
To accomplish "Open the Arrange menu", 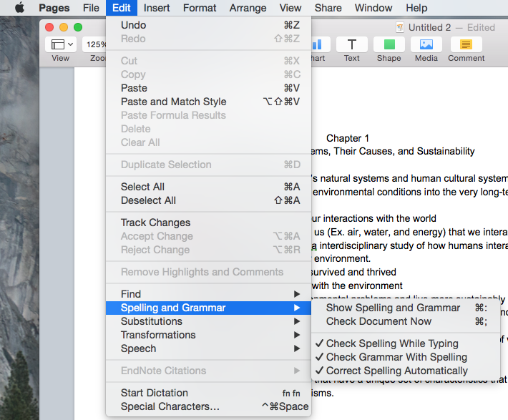I will pyautogui.click(x=248, y=8).
